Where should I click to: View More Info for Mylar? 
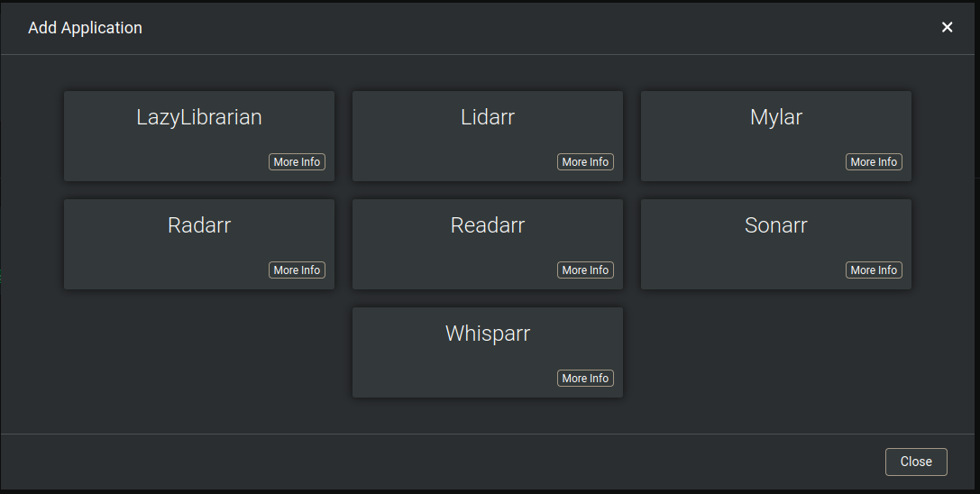coord(874,162)
